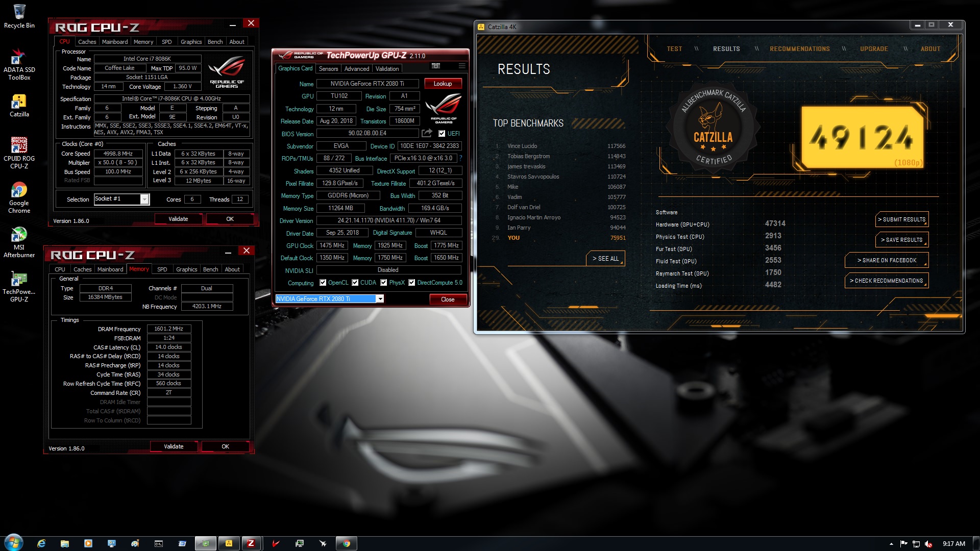Image resolution: width=980 pixels, height=551 pixels.
Task: Click Lookup button in GPU-Z
Action: pyautogui.click(x=443, y=84)
